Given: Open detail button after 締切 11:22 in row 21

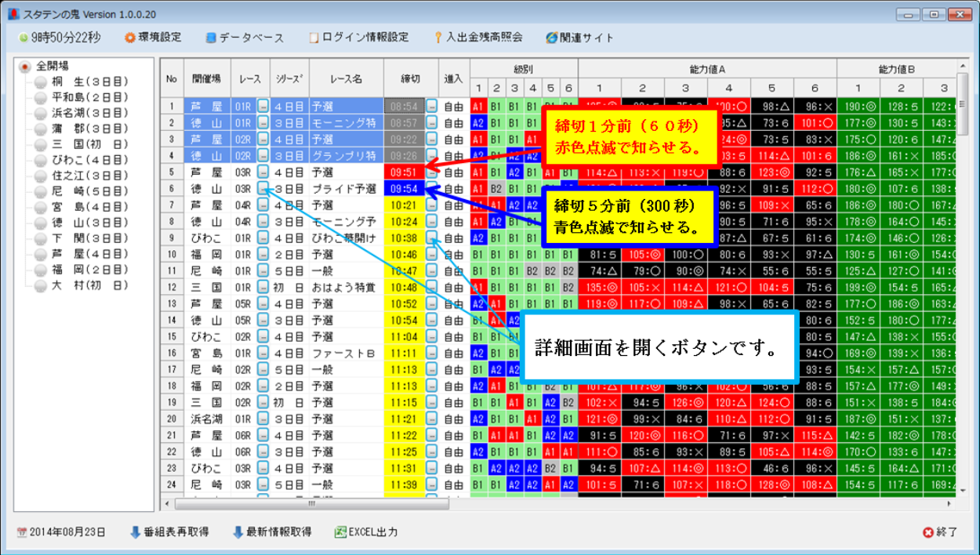Looking at the screenshot, I should click(432, 435).
